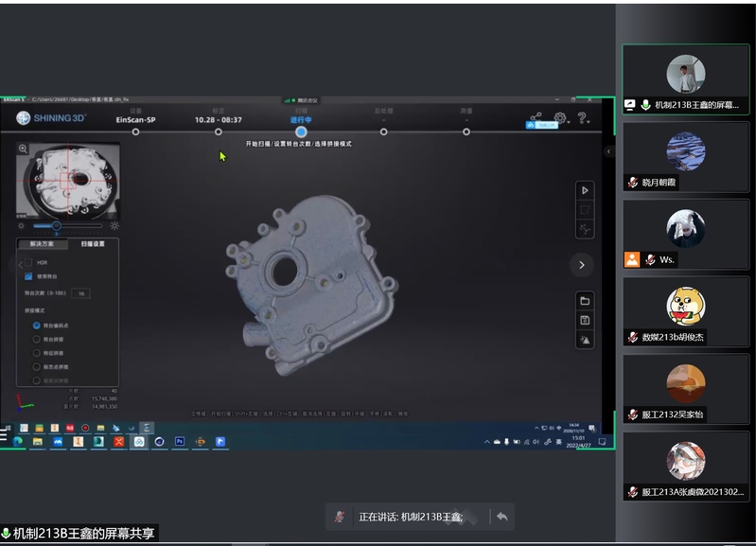Open project folder icon in right toolbar
The height and width of the screenshot is (546, 756).
point(585,301)
